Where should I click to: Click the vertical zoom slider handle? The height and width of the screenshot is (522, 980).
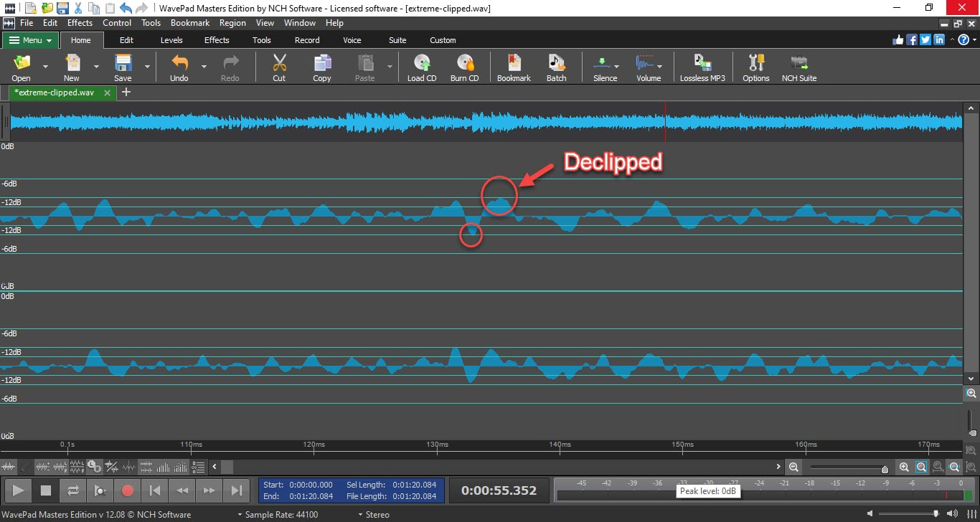coord(973,433)
